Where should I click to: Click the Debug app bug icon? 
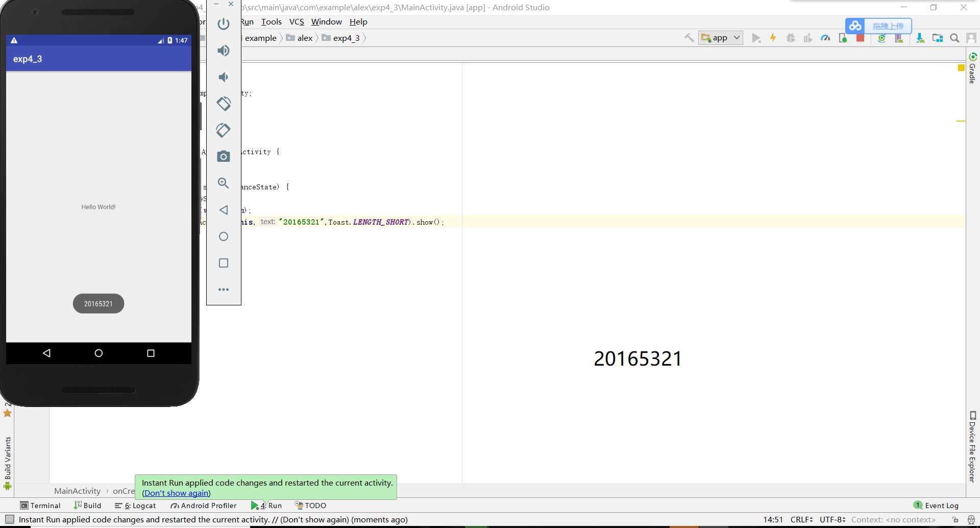pos(791,38)
